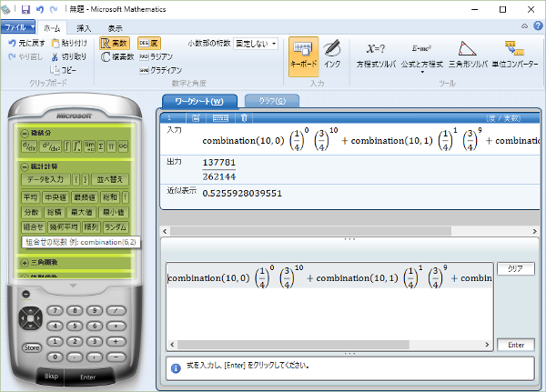Click the trash delete icon in worksheet header

(x=244, y=118)
